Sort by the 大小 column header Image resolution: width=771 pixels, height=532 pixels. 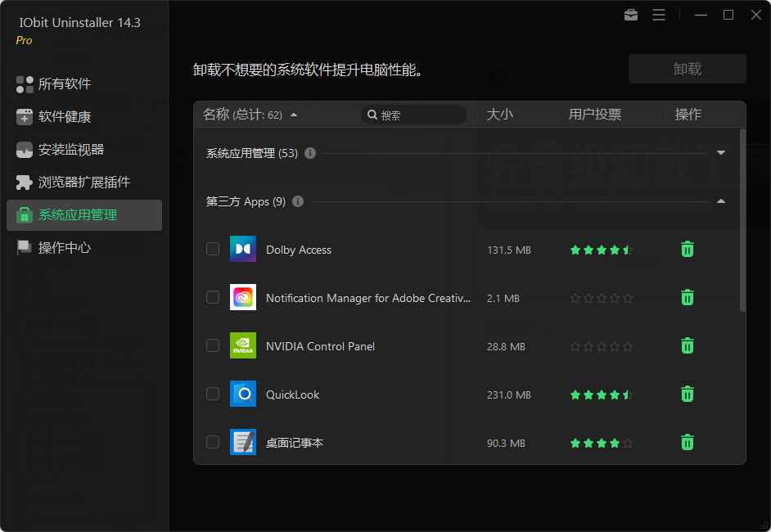click(499, 115)
